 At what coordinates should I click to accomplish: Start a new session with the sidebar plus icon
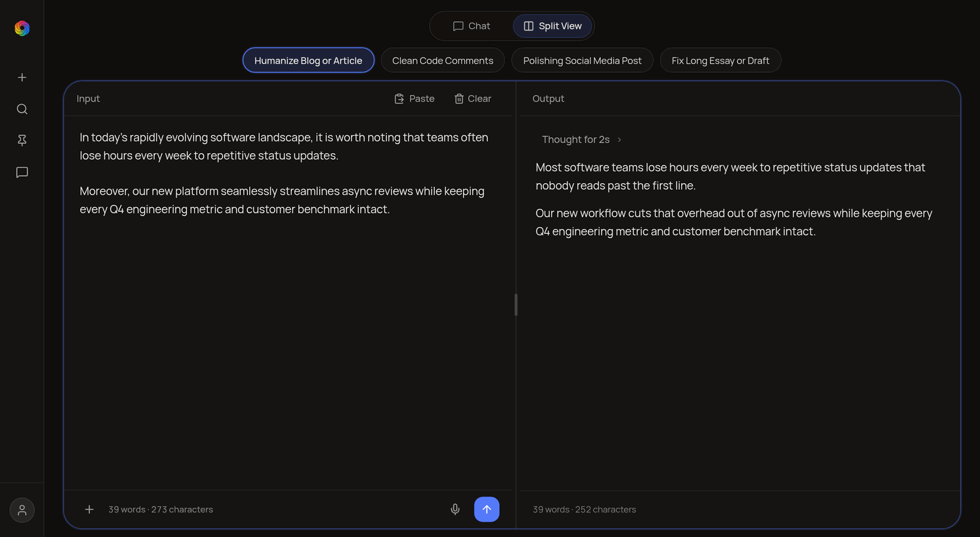tap(22, 78)
